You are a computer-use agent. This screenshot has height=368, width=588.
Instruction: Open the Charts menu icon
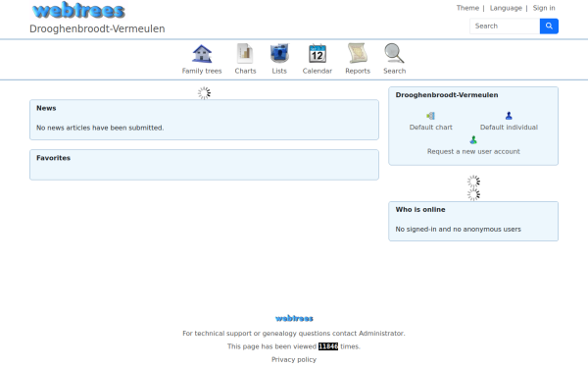[x=245, y=53]
